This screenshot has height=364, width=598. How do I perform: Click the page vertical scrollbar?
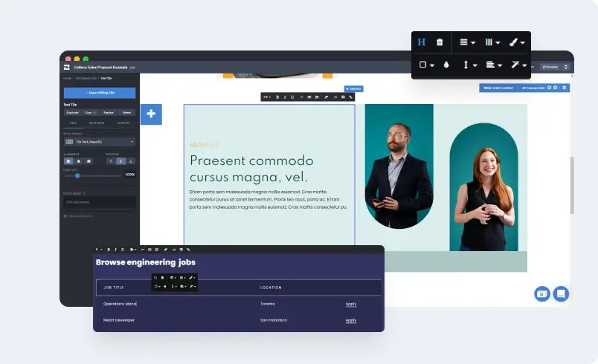point(572,185)
